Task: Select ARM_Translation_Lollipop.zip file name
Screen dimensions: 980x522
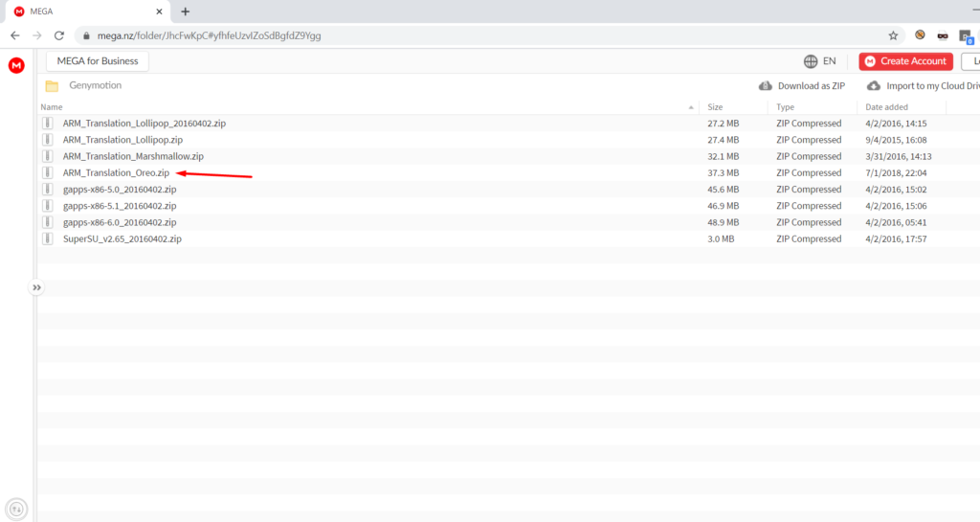Action: pos(122,140)
